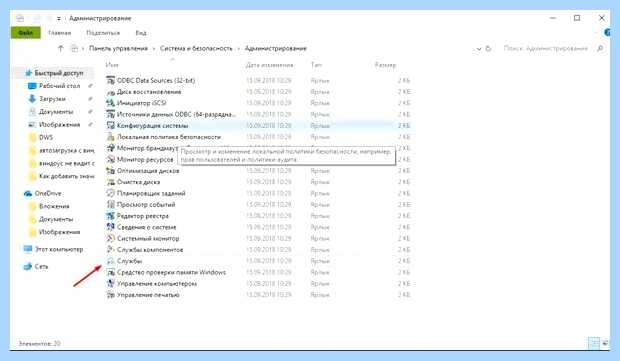
Task: Select Системный монитор icon
Action: (111, 238)
